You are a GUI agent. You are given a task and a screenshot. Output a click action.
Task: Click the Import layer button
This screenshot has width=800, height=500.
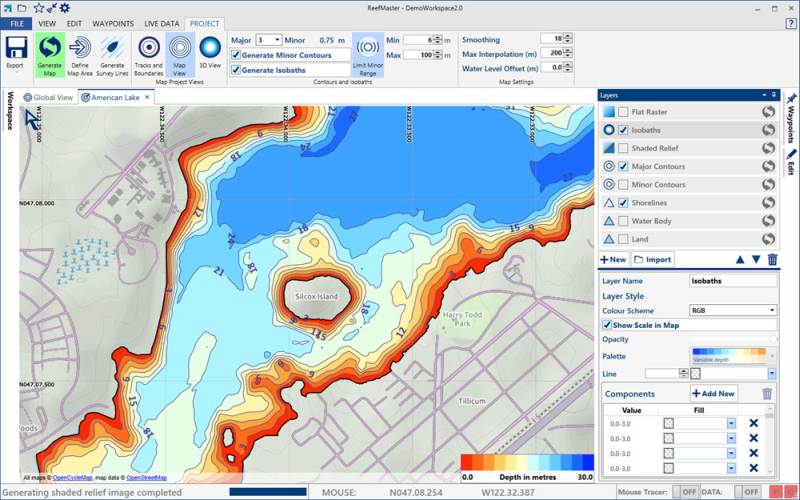point(652,259)
